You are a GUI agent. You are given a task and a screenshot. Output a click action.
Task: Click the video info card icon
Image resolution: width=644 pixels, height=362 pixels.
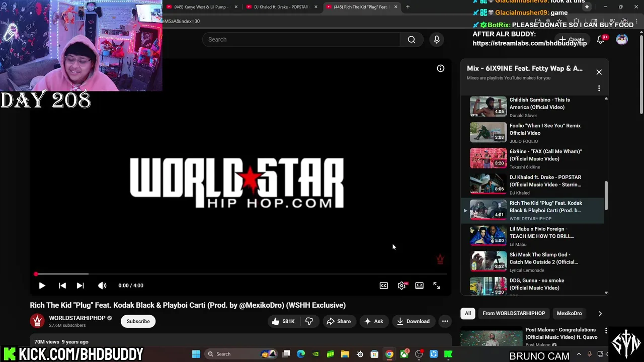440,68
